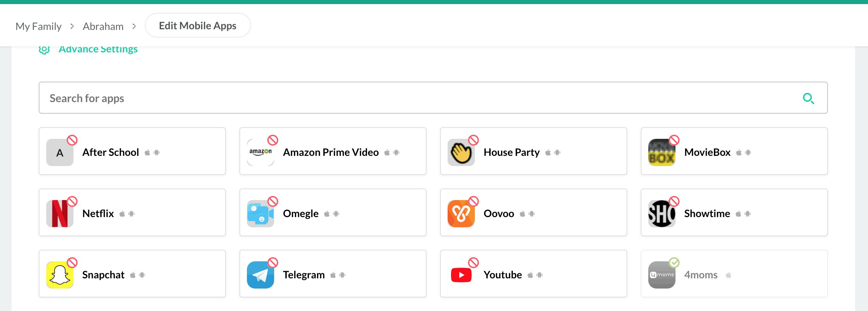Select the Edit Mobile Apps pill
This screenshot has height=311, width=868.
click(198, 26)
